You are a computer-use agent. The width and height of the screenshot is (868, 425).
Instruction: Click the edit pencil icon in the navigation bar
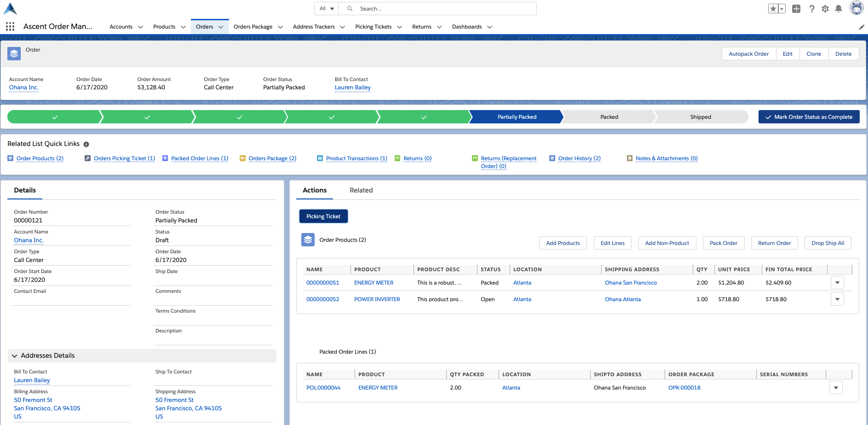tap(862, 27)
